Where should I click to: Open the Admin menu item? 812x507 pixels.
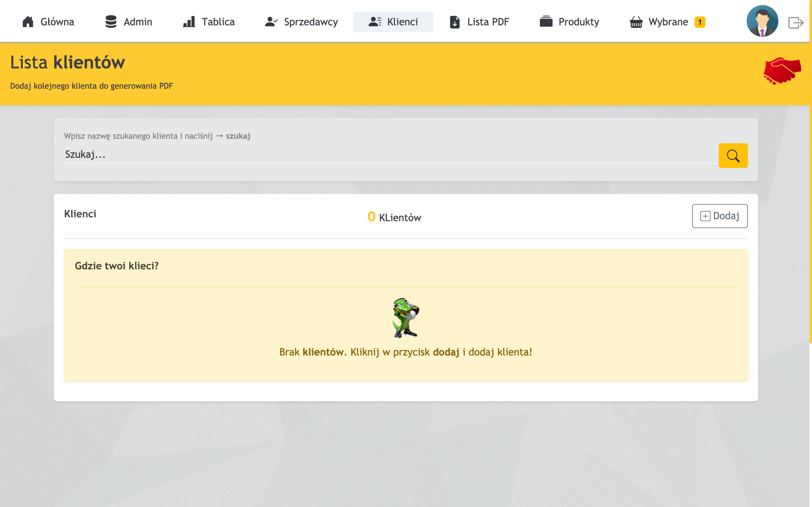[x=138, y=22]
